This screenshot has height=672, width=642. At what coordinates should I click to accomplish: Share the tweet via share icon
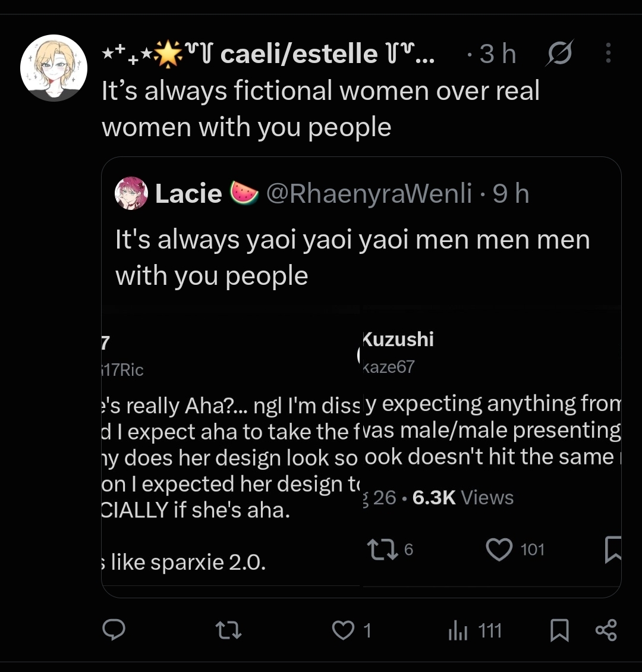pyautogui.click(x=606, y=630)
